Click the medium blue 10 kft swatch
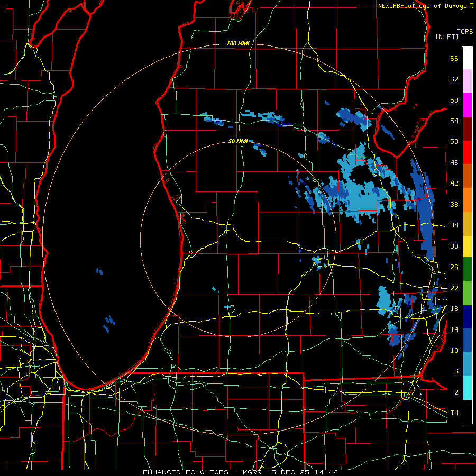The height and width of the screenshot is (476, 476). (467, 340)
